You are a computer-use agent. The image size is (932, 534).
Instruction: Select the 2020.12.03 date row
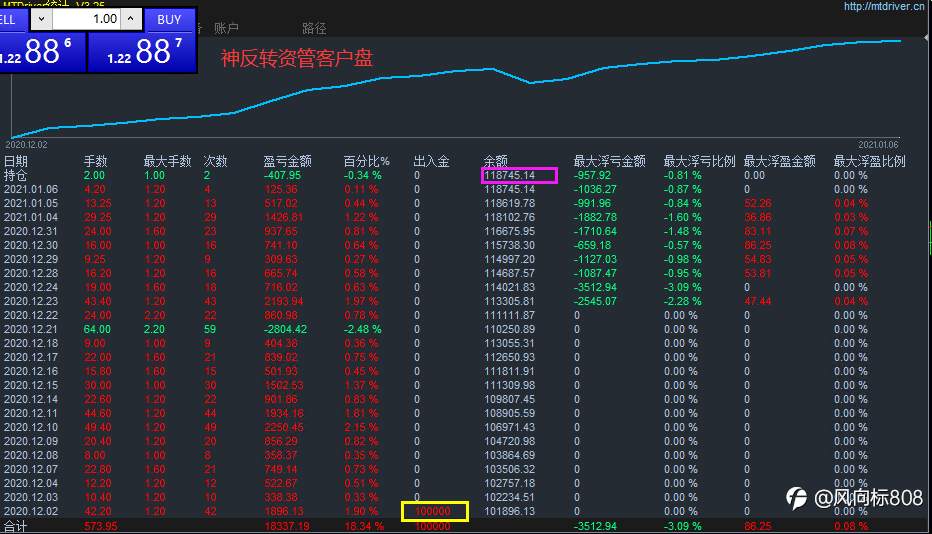pos(31,497)
